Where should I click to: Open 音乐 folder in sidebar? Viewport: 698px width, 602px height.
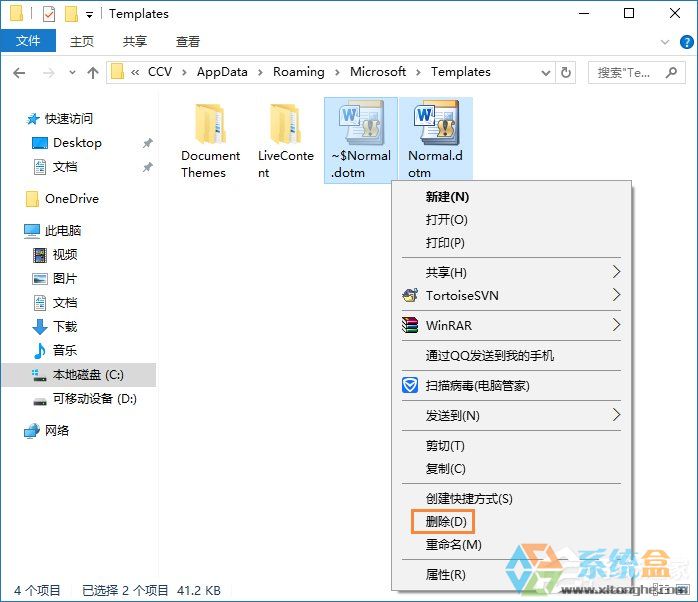pos(55,350)
